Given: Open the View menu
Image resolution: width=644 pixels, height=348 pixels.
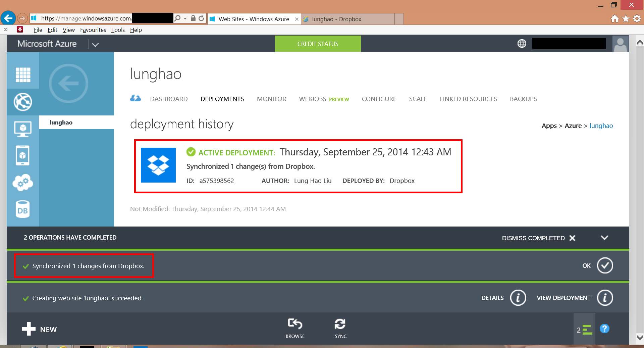Looking at the screenshot, I should point(69,30).
